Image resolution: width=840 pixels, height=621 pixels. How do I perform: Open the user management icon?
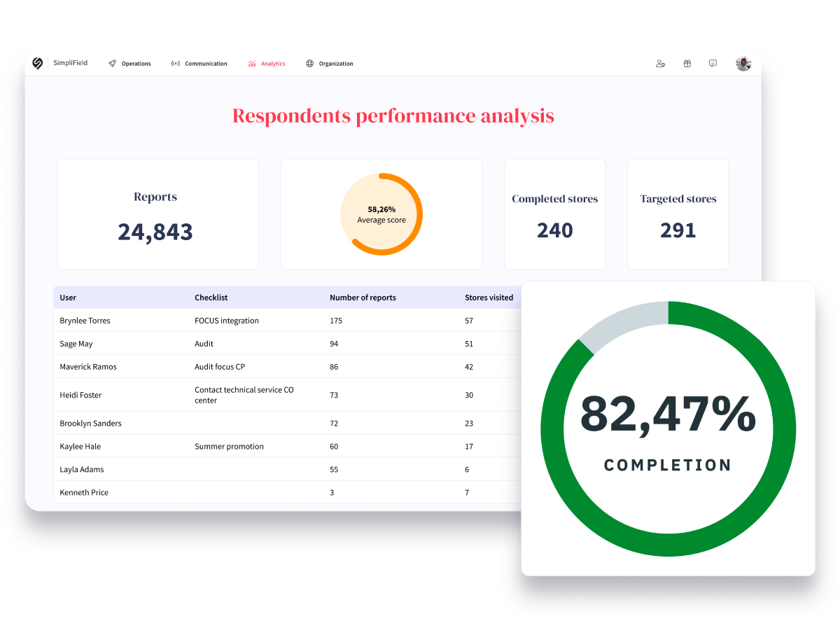coord(660,64)
